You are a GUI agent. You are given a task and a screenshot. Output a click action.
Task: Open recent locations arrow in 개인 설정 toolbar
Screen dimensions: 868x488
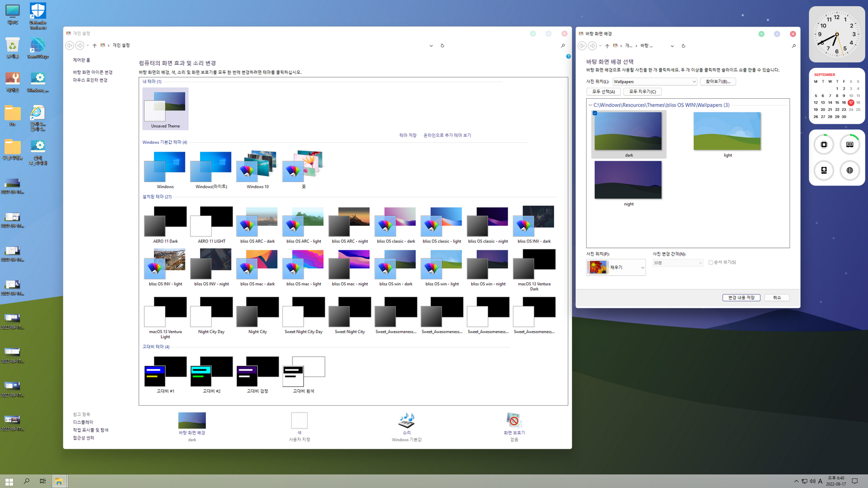pyautogui.click(x=88, y=46)
